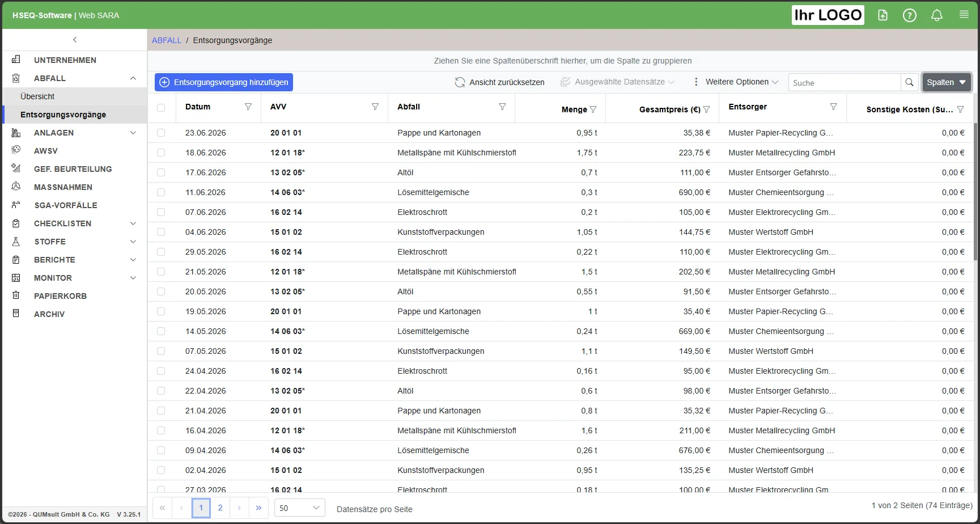The image size is (980, 524).
Task: Click the AWSW sidebar icon
Action: [16, 150]
